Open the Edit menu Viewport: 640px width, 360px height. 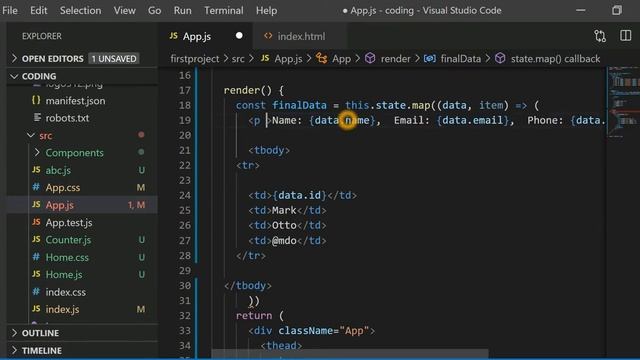39,10
